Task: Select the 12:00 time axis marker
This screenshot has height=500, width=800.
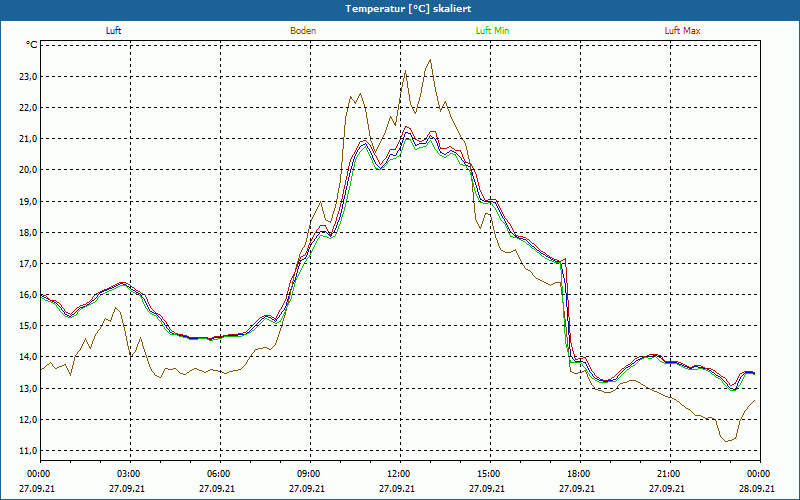Action: (x=399, y=474)
